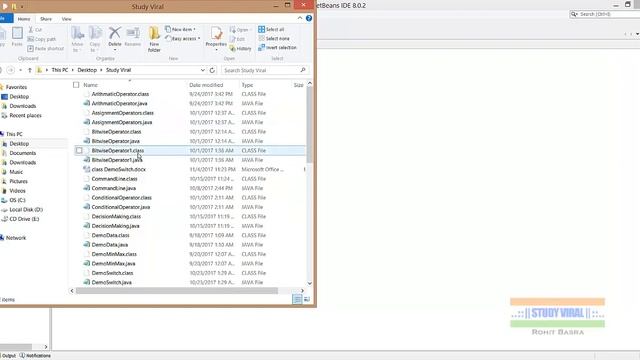Open the View ribbon tab
Screen dimensions: 640x360
67,19
